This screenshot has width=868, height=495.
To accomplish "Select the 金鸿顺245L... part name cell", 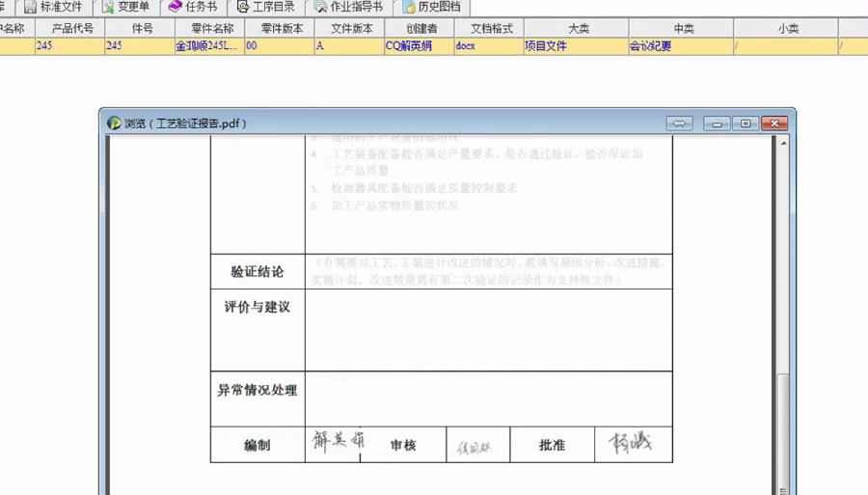I will click(x=210, y=46).
